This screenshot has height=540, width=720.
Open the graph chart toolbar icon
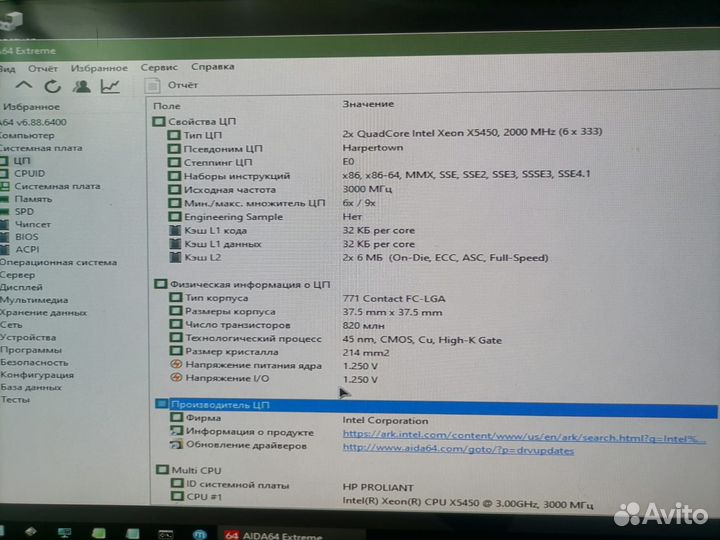(x=110, y=86)
